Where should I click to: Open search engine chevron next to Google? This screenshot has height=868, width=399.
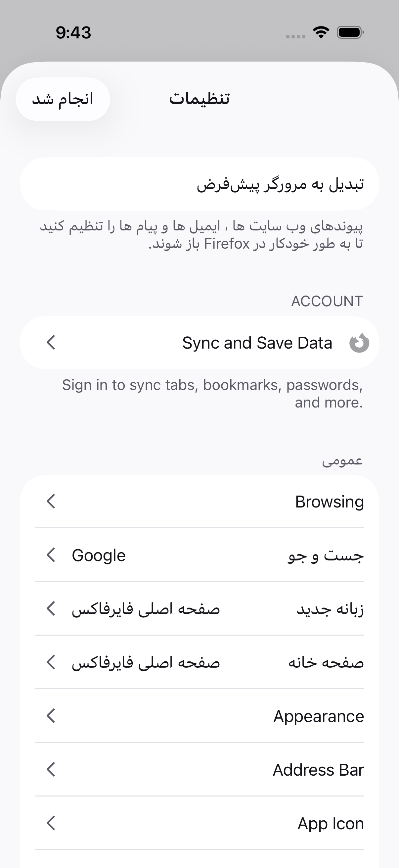[x=51, y=555]
